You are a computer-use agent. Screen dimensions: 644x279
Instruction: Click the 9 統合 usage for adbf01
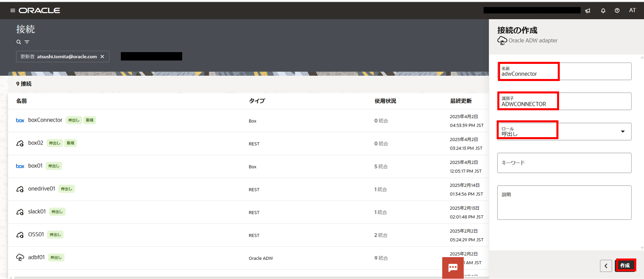(x=381, y=258)
